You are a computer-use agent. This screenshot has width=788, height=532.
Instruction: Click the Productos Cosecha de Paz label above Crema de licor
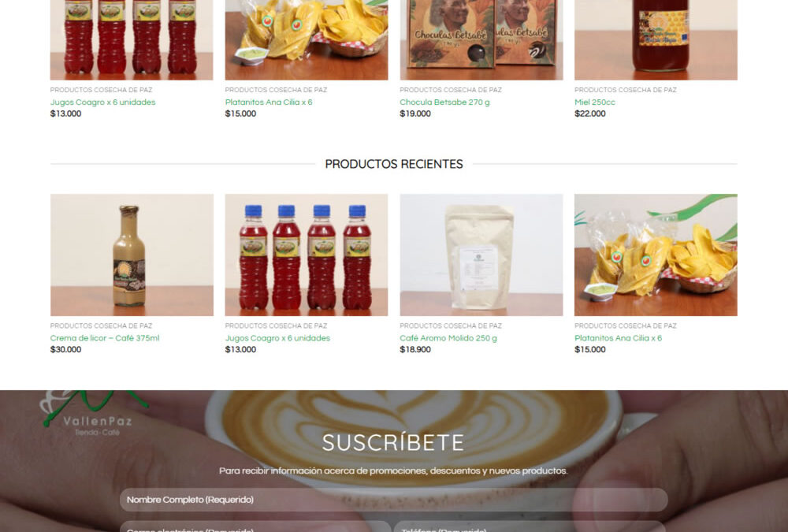coord(101,326)
